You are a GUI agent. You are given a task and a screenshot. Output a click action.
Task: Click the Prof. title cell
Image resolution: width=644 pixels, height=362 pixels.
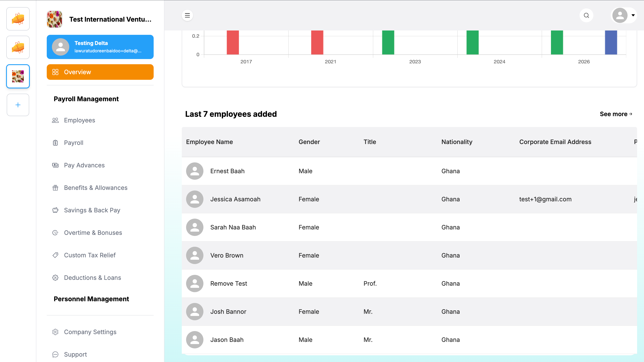click(370, 284)
